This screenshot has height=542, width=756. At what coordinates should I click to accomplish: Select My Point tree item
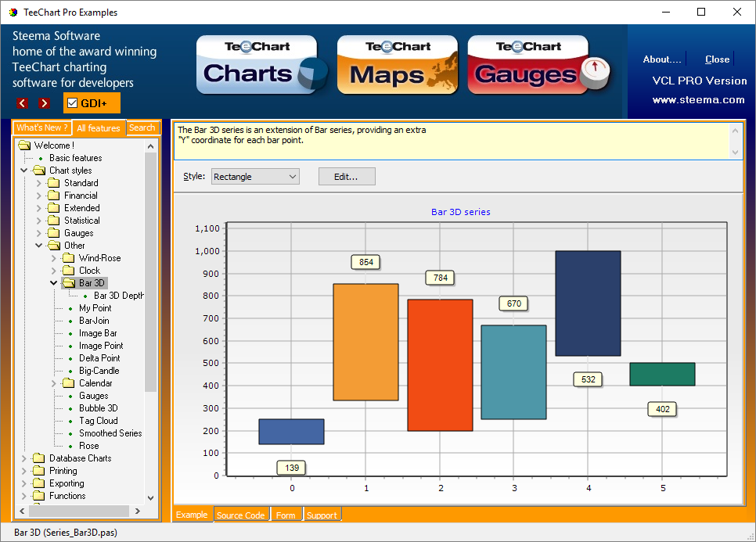[95, 308]
